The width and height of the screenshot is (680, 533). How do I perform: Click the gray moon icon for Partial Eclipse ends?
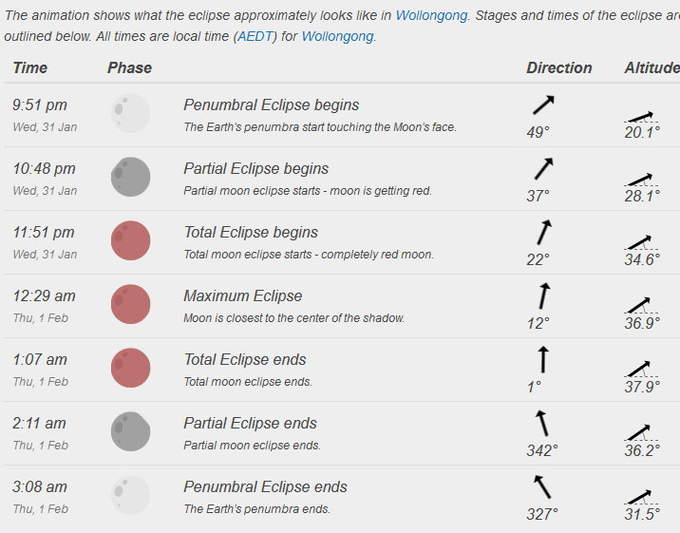tap(131, 432)
